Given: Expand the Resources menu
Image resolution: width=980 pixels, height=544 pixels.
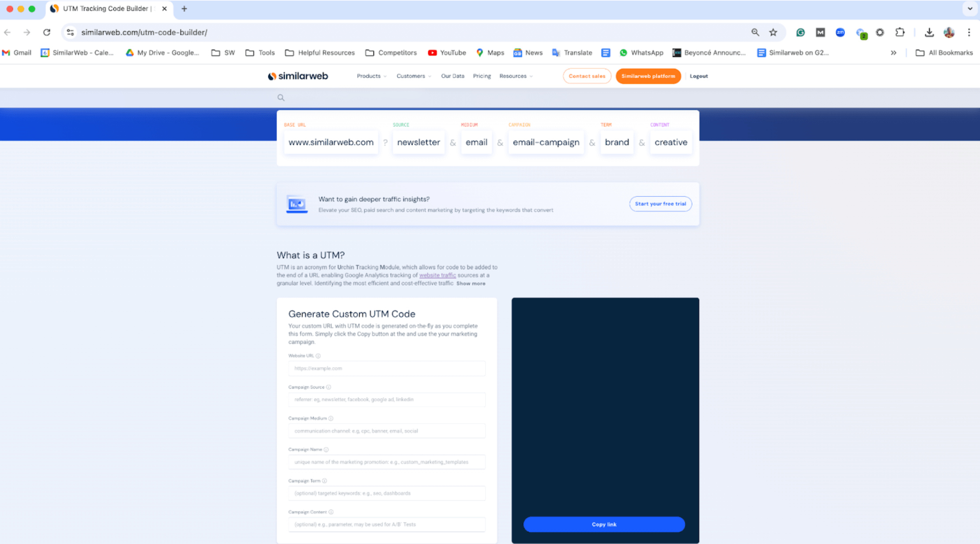Looking at the screenshot, I should pyautogui.click(x=516, y=76).
